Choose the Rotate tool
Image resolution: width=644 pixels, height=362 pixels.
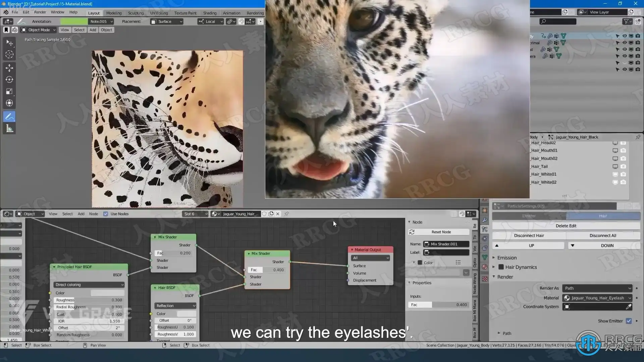9,80
